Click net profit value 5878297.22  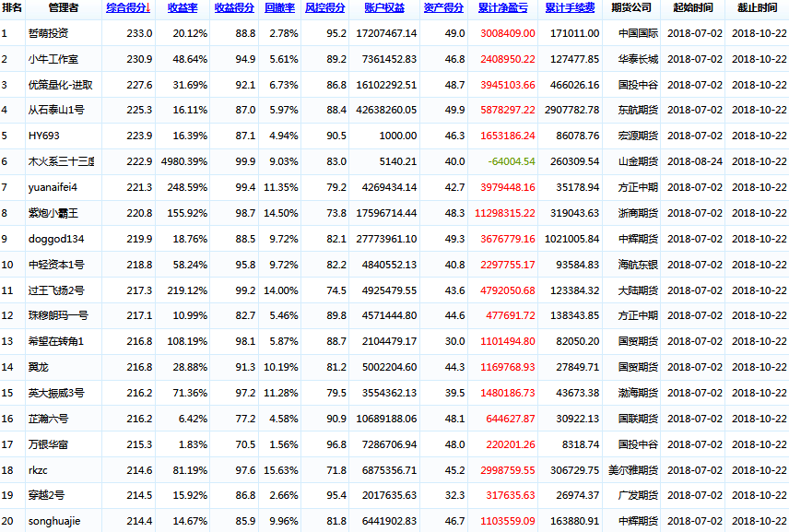pos(508,110)
